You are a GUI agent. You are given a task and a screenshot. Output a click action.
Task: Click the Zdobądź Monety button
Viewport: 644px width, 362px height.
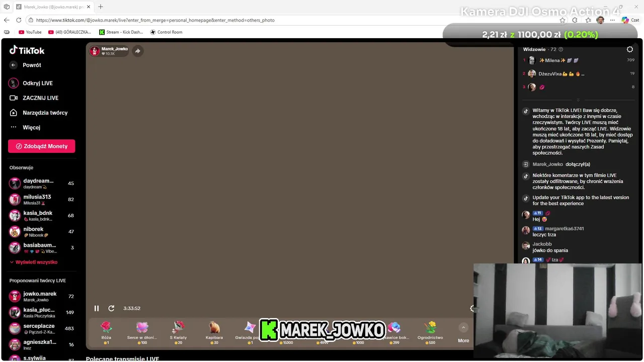point(41,146)
